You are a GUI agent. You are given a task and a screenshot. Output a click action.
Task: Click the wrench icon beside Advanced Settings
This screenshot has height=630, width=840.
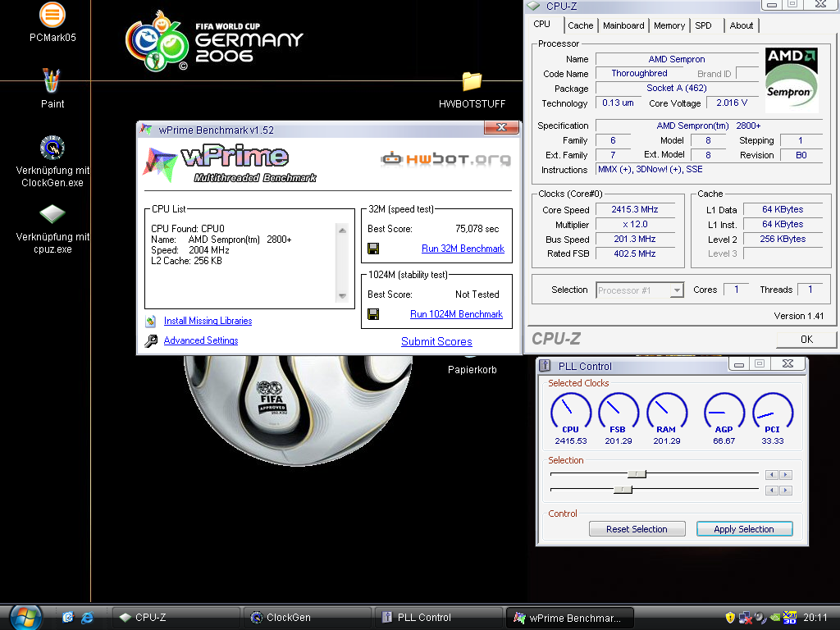[151, 340]
